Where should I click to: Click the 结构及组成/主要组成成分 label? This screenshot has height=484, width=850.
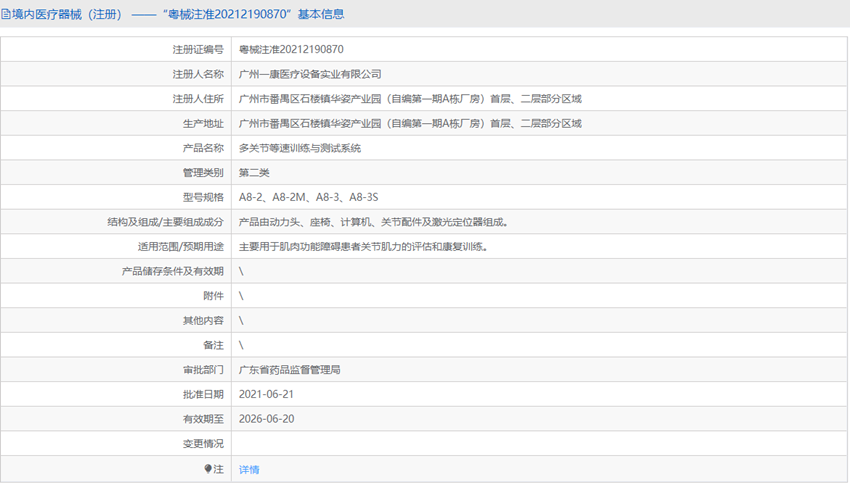pos(165,222)
